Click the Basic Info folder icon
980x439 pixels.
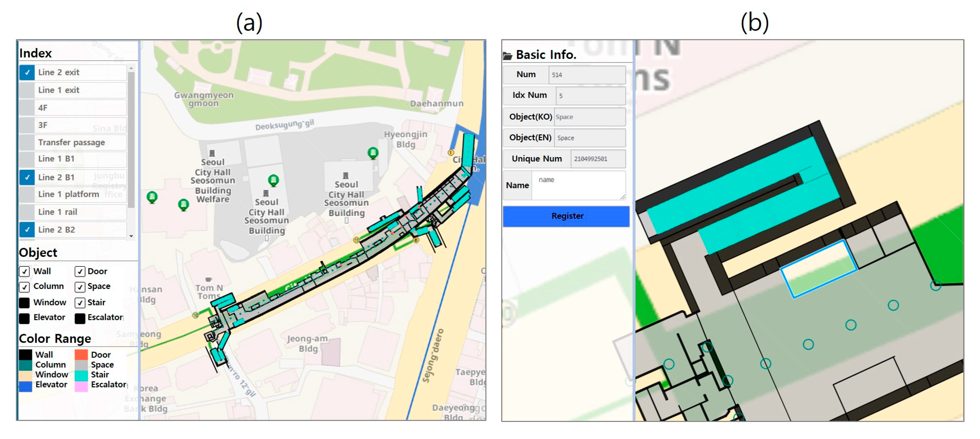[x=507, y=56]
